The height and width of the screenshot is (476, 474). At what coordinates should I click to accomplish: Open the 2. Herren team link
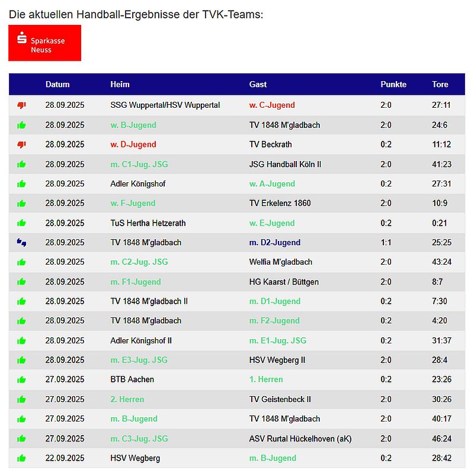(x=127, y=400)
